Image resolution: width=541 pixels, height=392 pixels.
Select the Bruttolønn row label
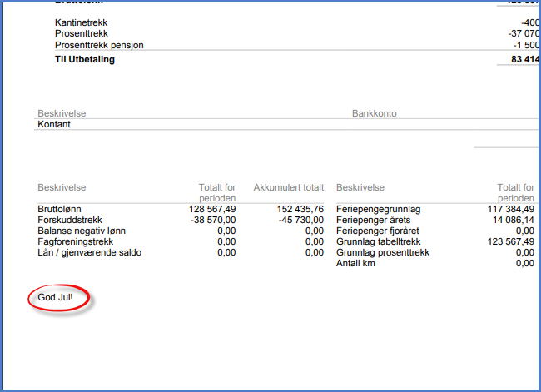(59, 209)
